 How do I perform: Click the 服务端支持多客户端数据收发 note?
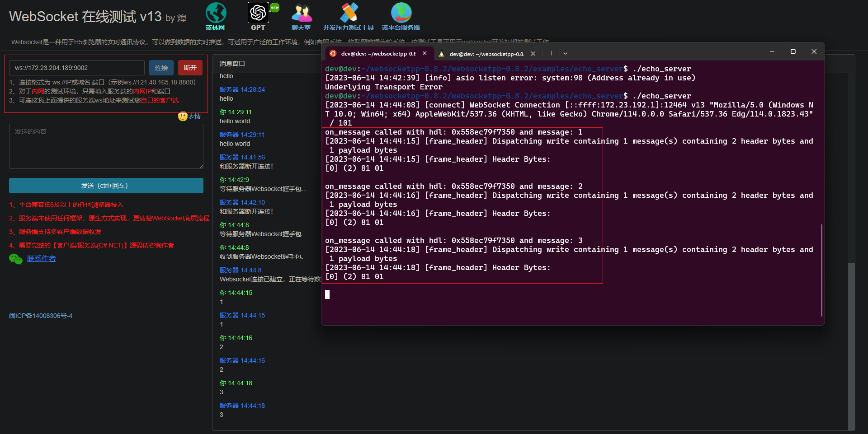pyautogui.click(x=55, y=232)
